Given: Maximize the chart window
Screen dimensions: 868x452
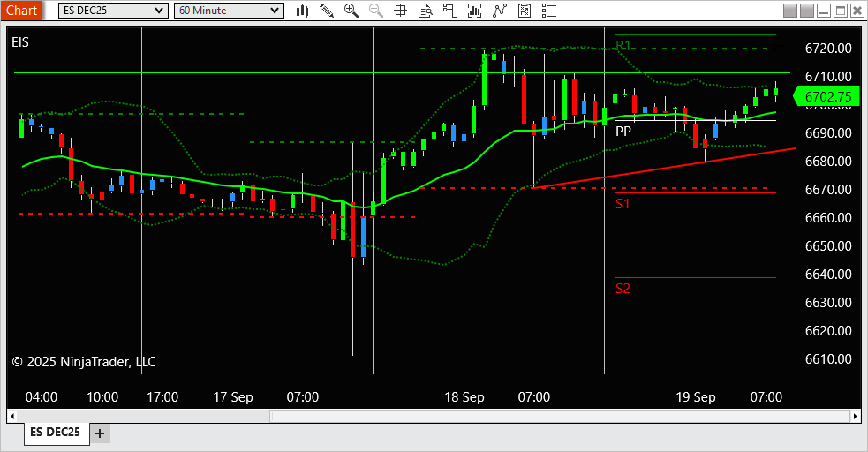Looking at the screenshot, I should [841, 11].
